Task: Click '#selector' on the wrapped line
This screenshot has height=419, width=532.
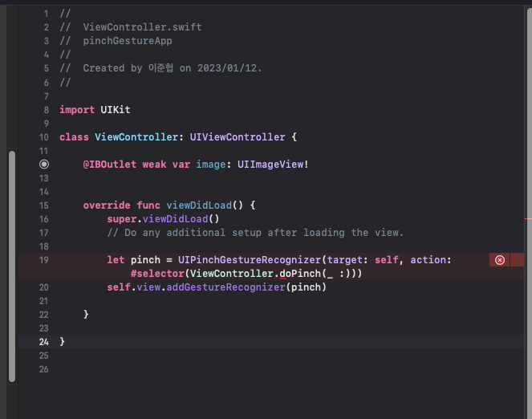Action: pyautogui.click(x=157, y=274)
